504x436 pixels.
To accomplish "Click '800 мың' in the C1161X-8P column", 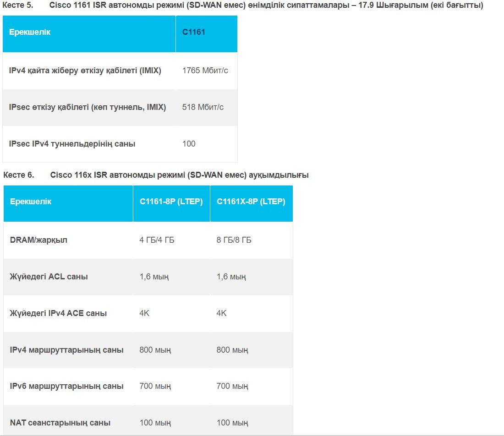I will click(232, 350).
